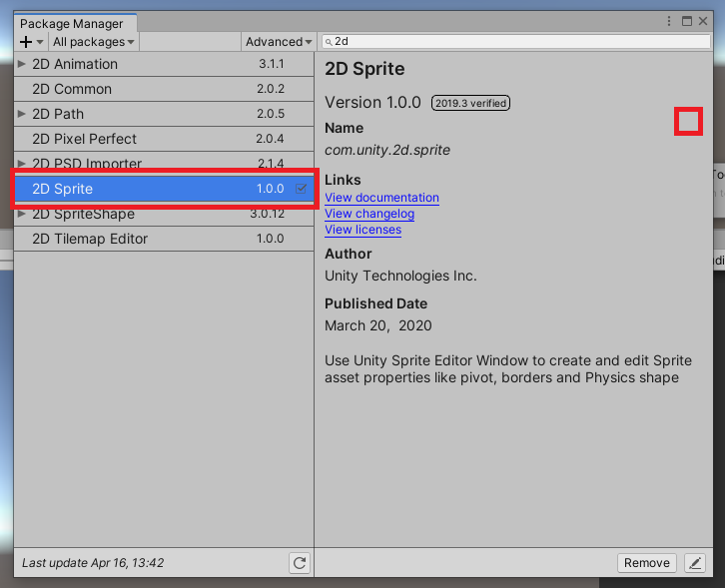725x588 pixels.
Task: Select the 2D Animation package row
Action: point(164,64)
